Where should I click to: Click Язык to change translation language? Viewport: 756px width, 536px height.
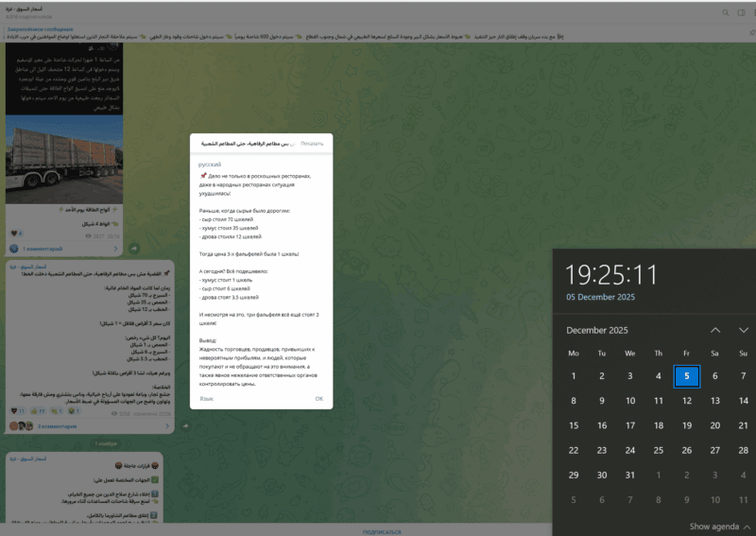click(x=206, y=398)
